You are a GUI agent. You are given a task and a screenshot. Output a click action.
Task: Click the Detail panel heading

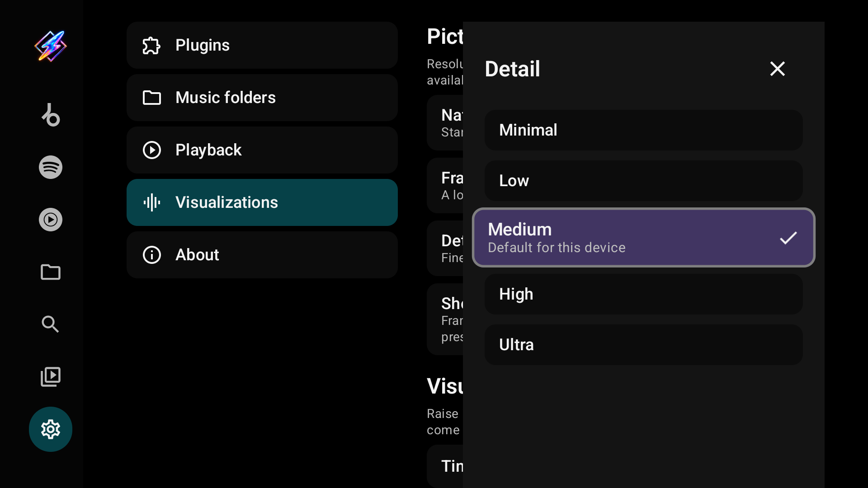512,69
